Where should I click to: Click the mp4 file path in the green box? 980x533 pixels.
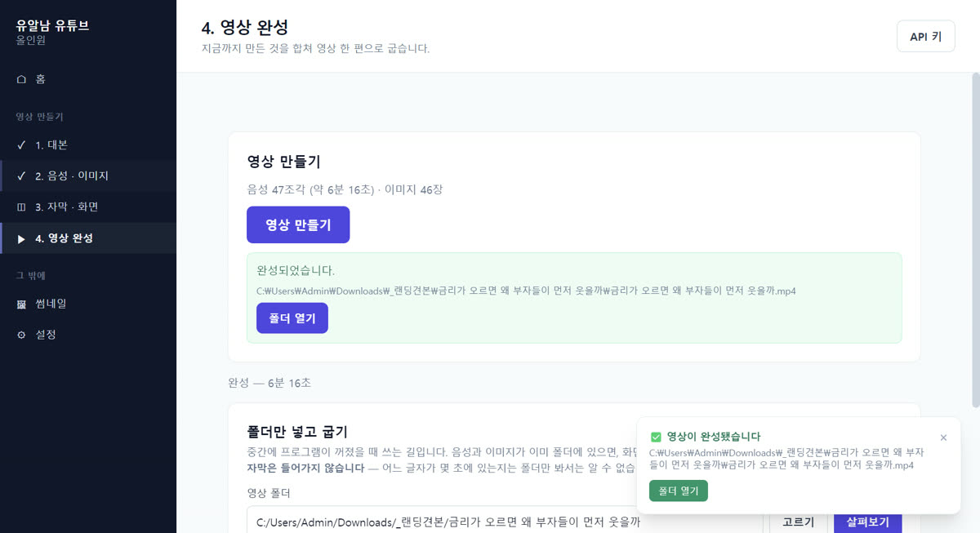(x=526, y=291)
